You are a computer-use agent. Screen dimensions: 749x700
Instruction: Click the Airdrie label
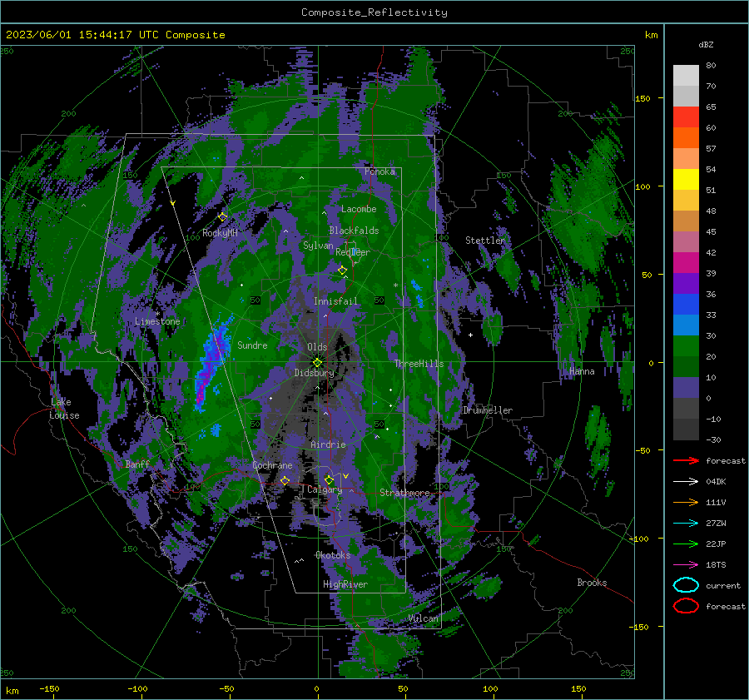[x=328, y=444]
